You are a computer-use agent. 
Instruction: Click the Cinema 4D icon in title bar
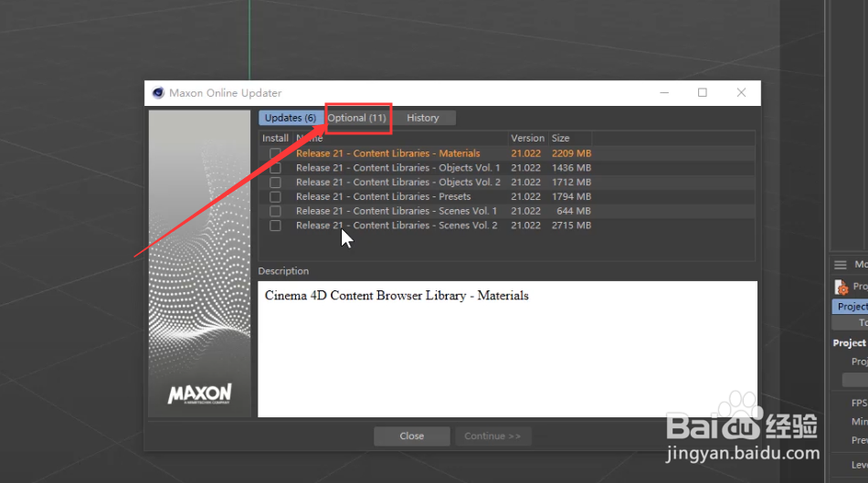[x=158, y=93]
